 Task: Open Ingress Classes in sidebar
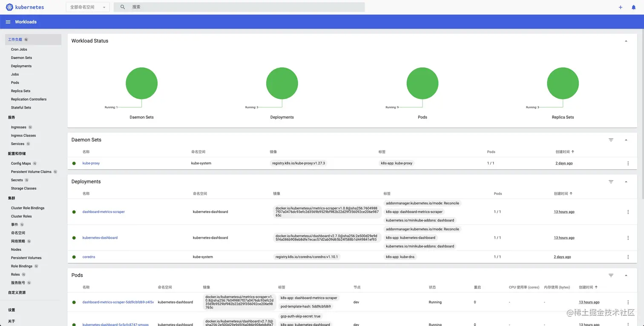(23, 136)
